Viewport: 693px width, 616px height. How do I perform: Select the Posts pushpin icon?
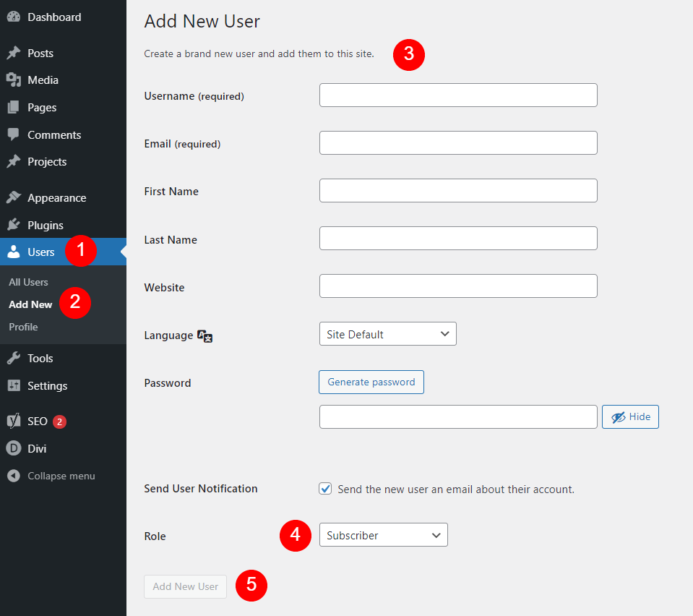point(14,53)
